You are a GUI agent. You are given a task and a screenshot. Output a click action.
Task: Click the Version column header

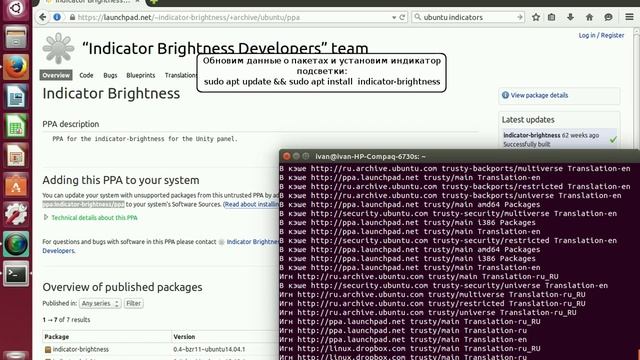[x=184, y=337]
